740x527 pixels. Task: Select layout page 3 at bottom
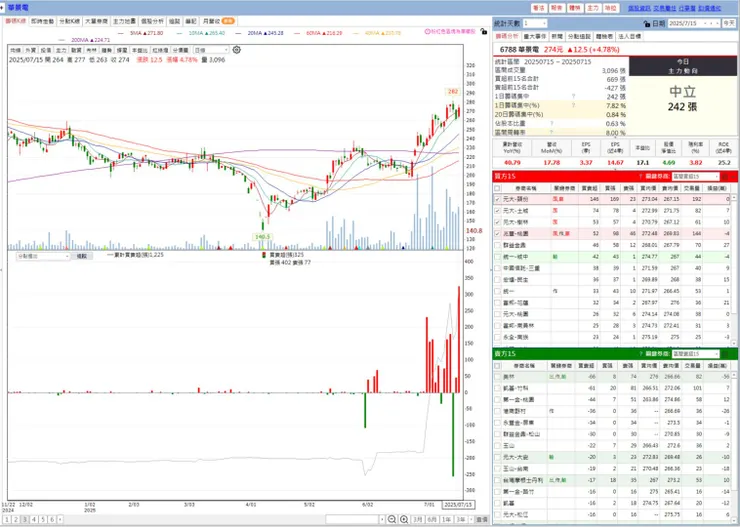pyautogui.click(x=25, y=519)
